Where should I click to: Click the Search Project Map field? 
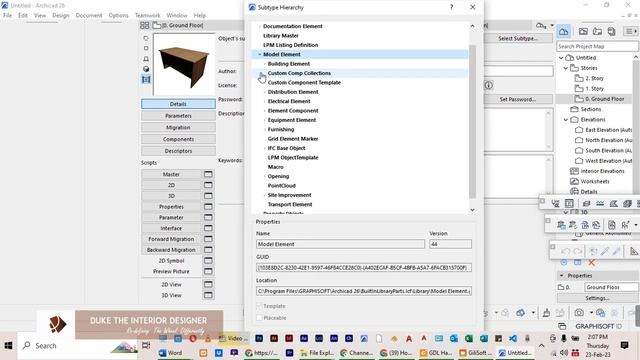(x=597, y=47)
